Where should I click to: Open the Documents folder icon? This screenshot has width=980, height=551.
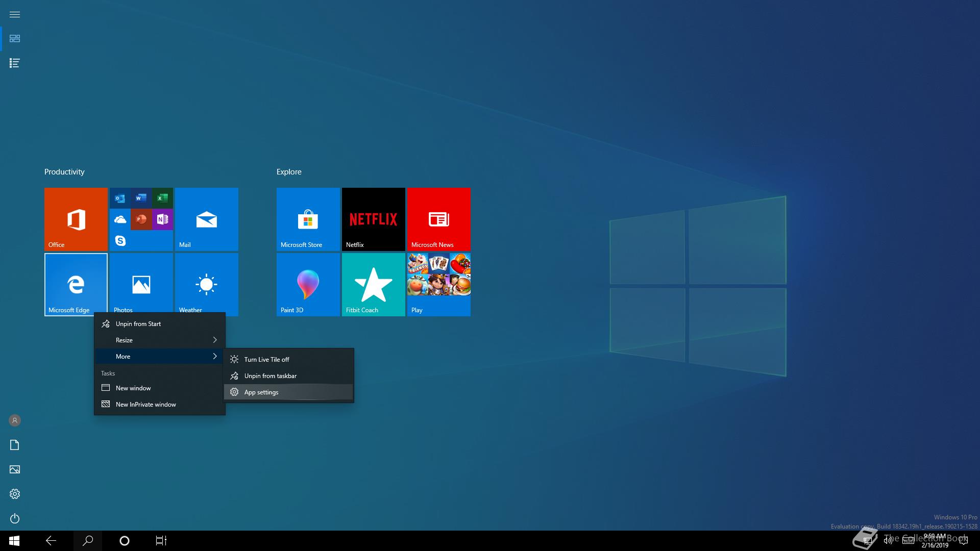pyautogui.click(x=15, y=445)
